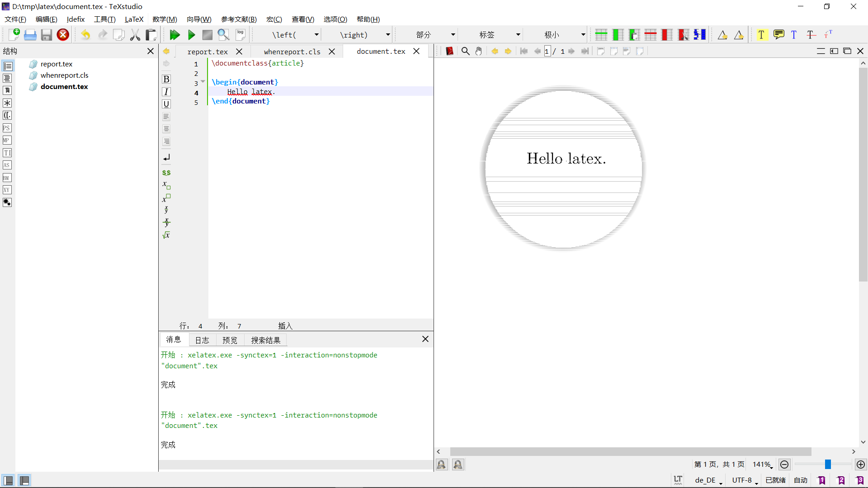Screen dimensions: 868x488
Task: Click the red Close document icon
Action: (x=63, y=35)
